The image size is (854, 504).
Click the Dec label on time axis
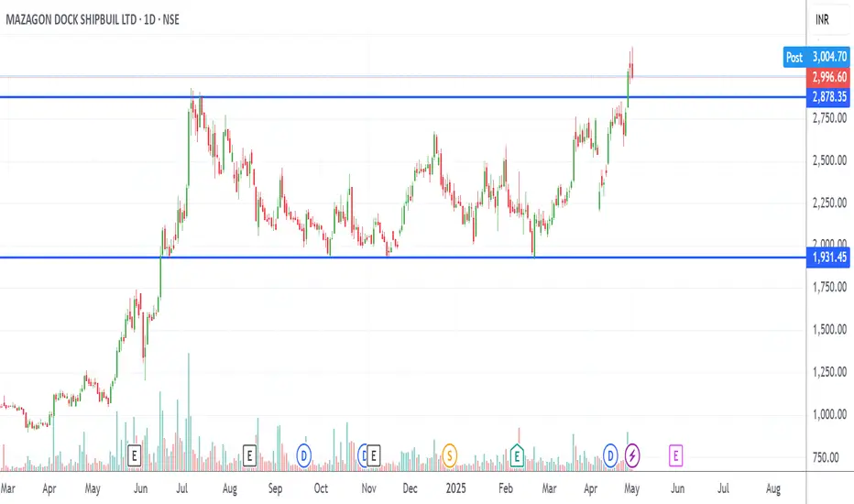pyautogui.click(x=411, y=488)
